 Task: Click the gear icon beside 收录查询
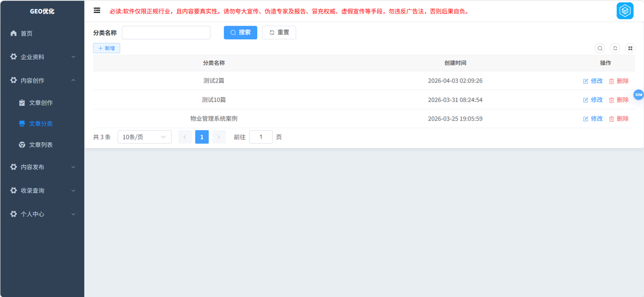(x=14, y=190)
